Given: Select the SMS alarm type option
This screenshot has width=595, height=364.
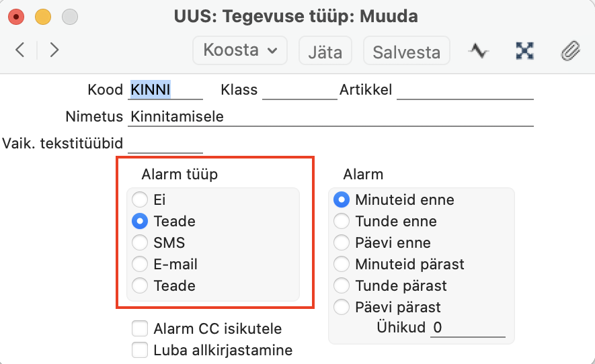Looking at the screenshot, I should (140, 242).
